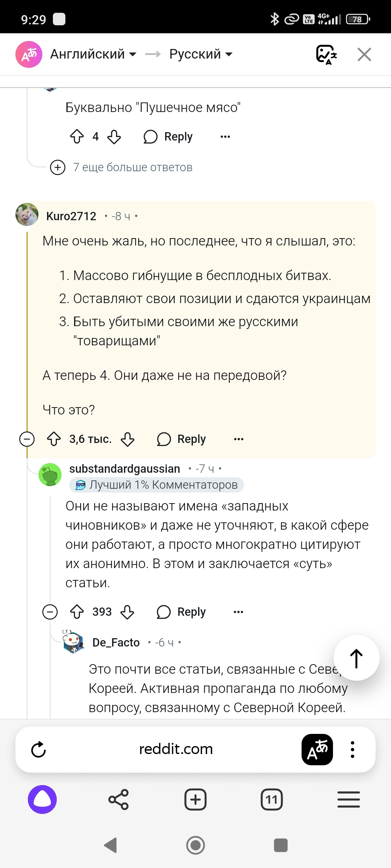This screenshot has height=868, width=391.
Task: Tap the image translation icon
Action: 326,54
